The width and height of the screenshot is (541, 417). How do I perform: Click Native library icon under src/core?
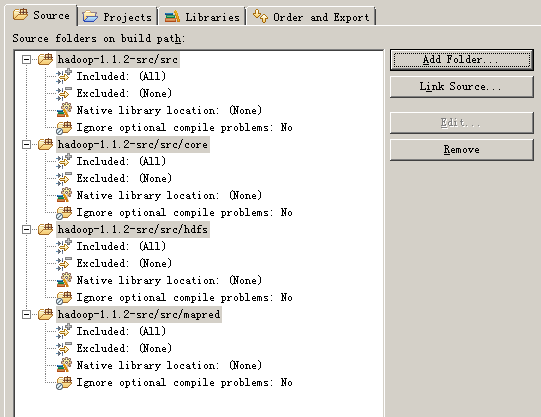tap(64, 195)
